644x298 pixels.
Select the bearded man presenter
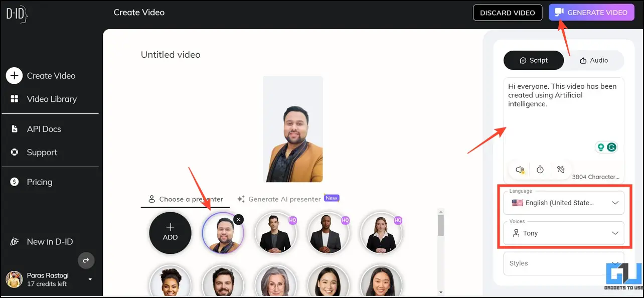223,281
